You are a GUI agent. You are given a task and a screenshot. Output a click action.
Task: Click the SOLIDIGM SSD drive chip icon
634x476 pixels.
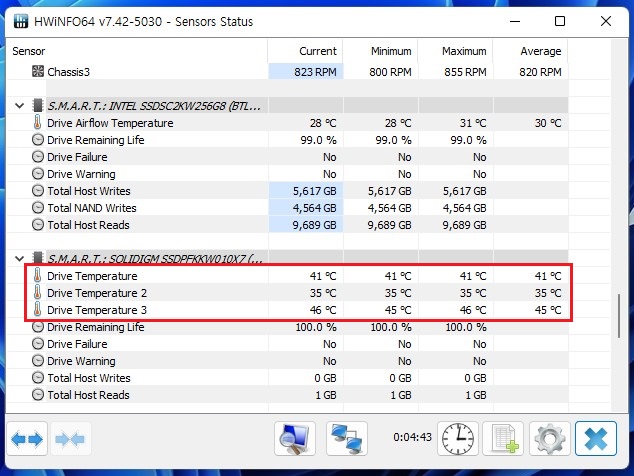coord(38,257)
